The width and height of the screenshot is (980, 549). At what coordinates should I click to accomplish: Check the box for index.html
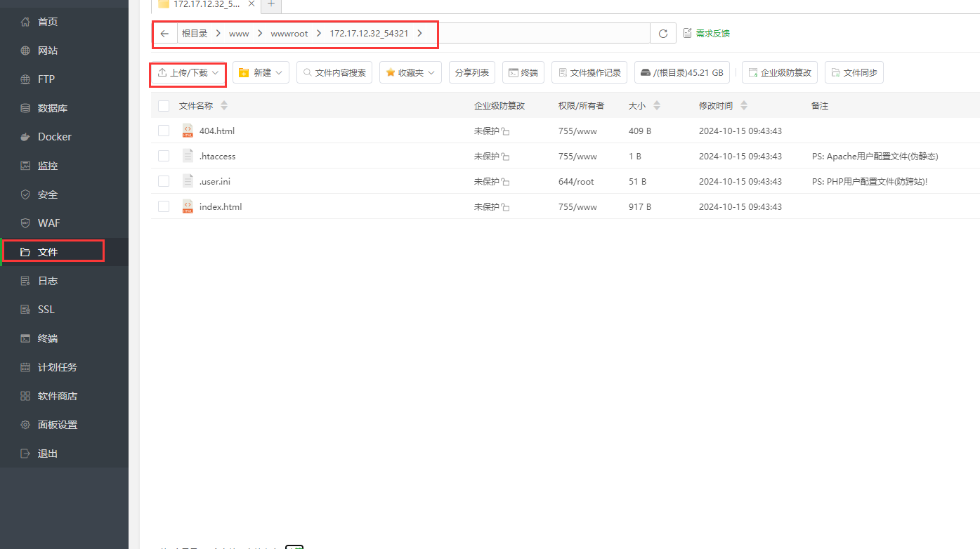coord(164,206)
